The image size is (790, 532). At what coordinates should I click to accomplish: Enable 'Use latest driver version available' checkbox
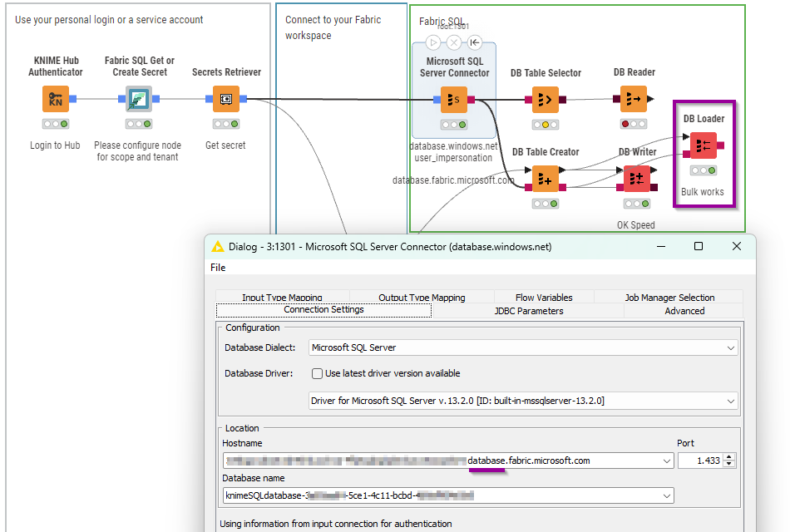(x=317, y=374)
